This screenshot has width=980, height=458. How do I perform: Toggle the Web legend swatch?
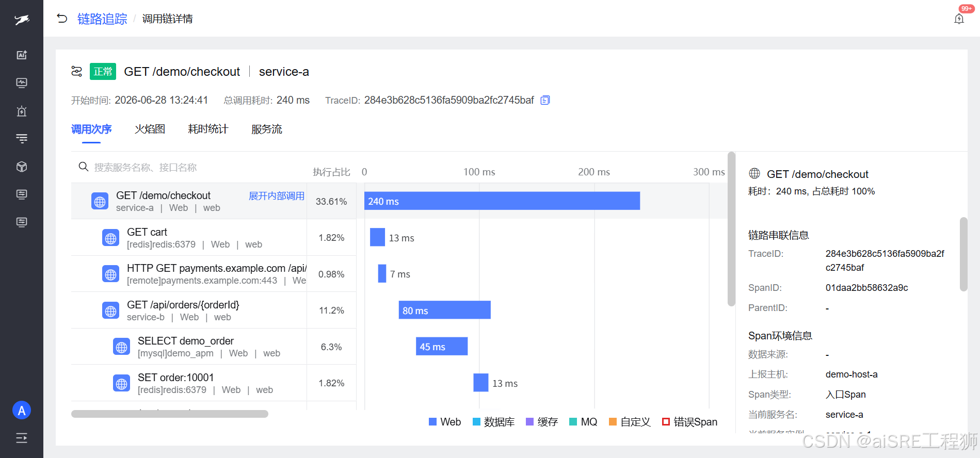(x=433, y=422)
